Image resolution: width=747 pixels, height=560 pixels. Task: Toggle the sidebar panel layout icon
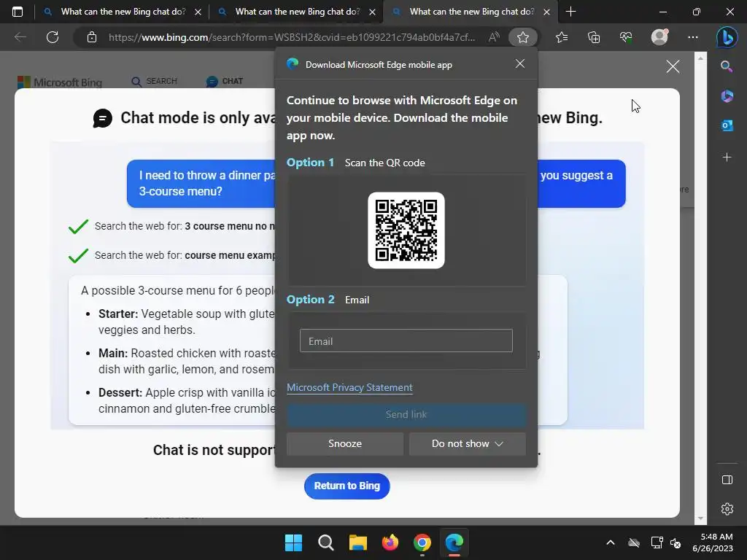[727, 480]
